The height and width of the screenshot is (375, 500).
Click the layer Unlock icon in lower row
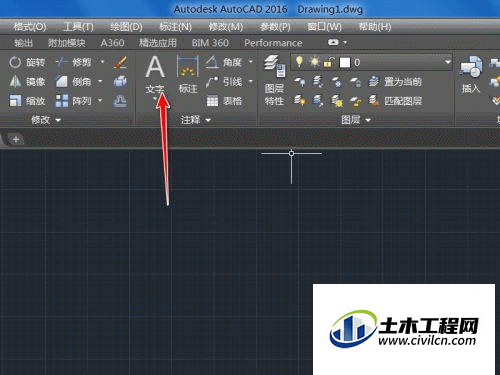point(355,101)
